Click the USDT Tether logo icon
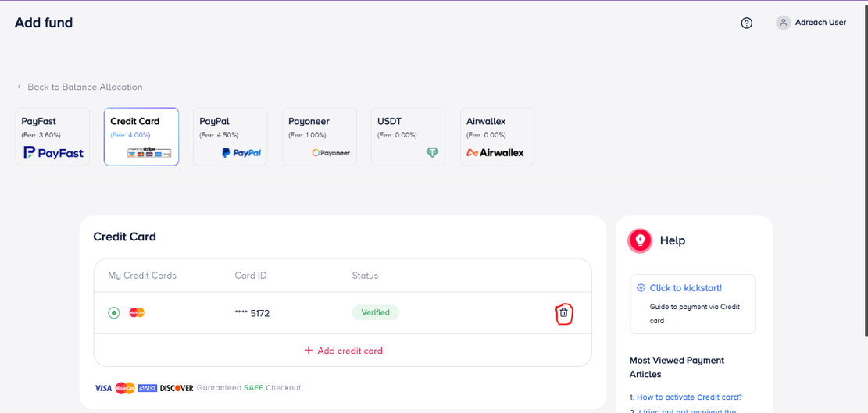The image size is (868, 413). coord(432,153)
